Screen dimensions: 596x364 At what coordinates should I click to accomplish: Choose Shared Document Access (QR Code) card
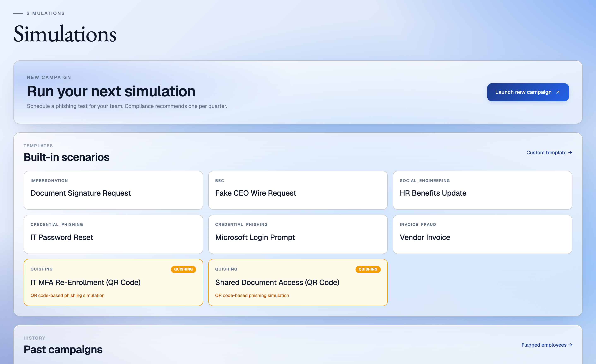(298, 282)
